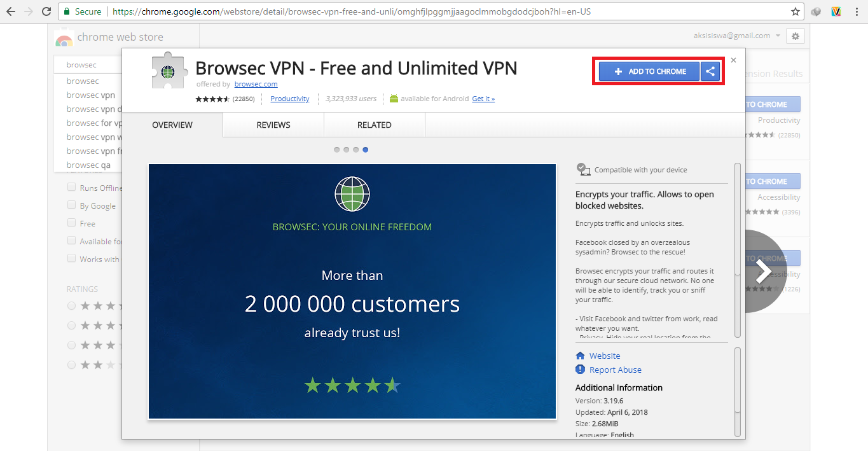
Task: Show the third screenshot via third dot
Action: [356, 150]
